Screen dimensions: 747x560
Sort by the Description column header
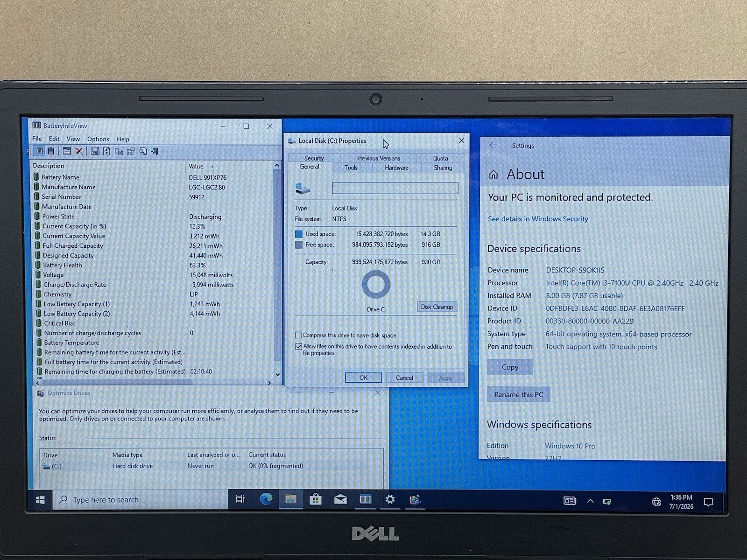pyautogui.click(x=49, y=166)
